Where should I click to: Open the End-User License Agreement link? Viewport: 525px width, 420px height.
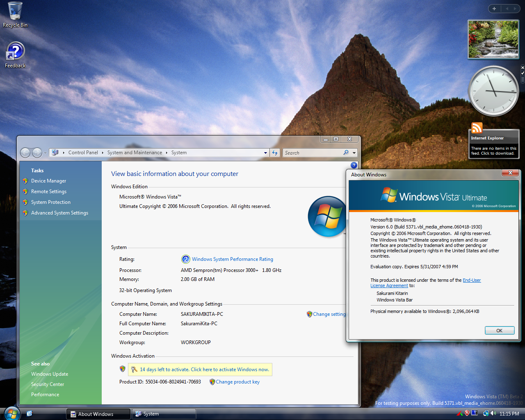click(426, 283)
